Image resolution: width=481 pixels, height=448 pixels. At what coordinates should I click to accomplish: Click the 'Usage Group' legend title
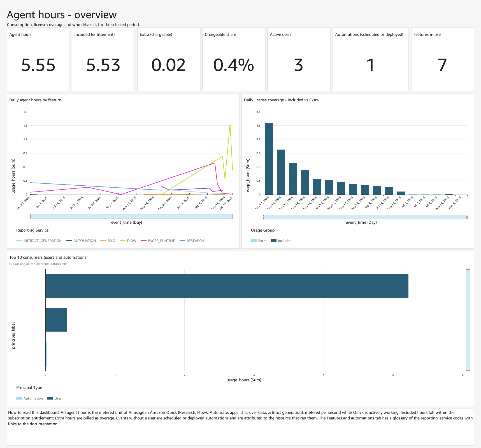tap(263, 230)
